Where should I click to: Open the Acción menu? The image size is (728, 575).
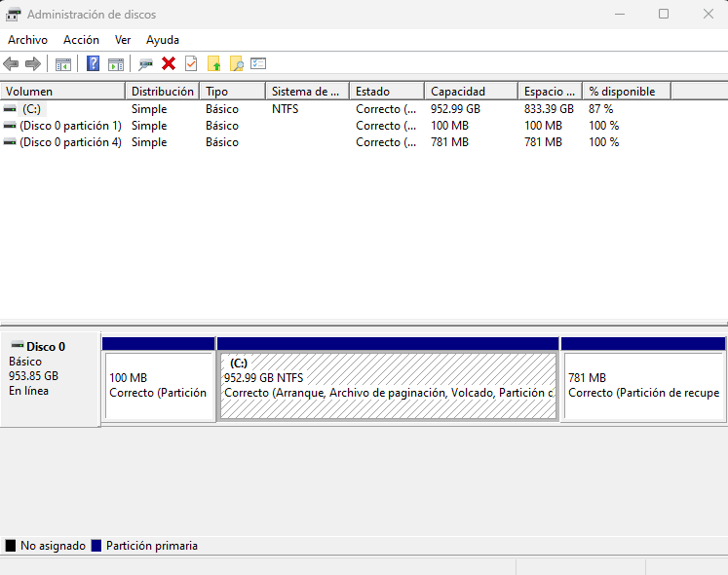[x=81, y=40]
